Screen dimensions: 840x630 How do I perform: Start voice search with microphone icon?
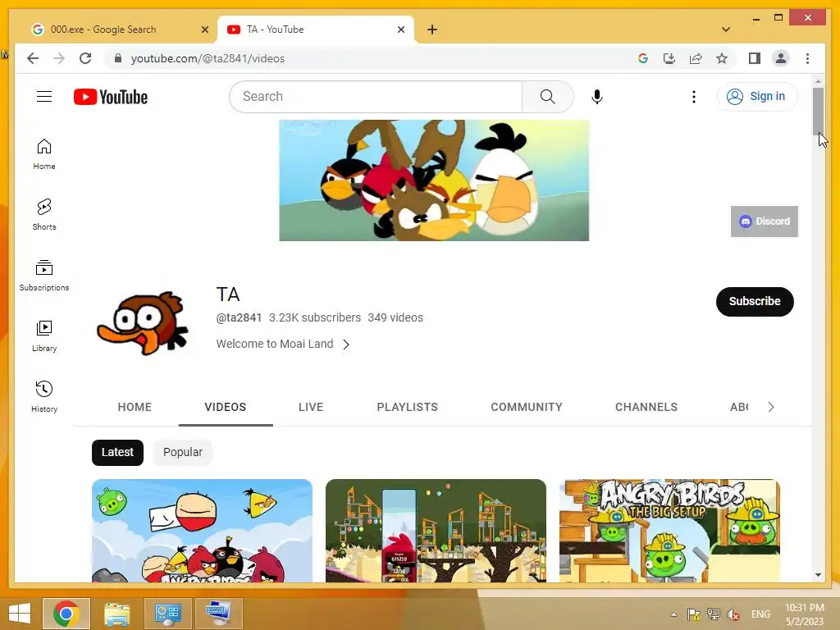[x=597, y=97]
